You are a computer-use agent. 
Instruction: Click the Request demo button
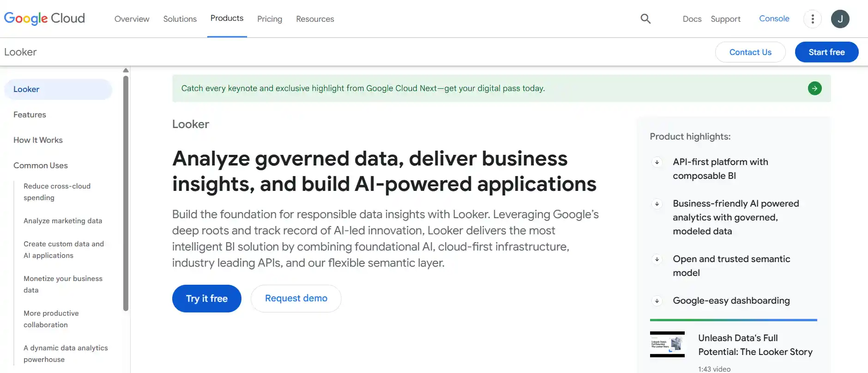pyautogui.click(x=296, y=299)
